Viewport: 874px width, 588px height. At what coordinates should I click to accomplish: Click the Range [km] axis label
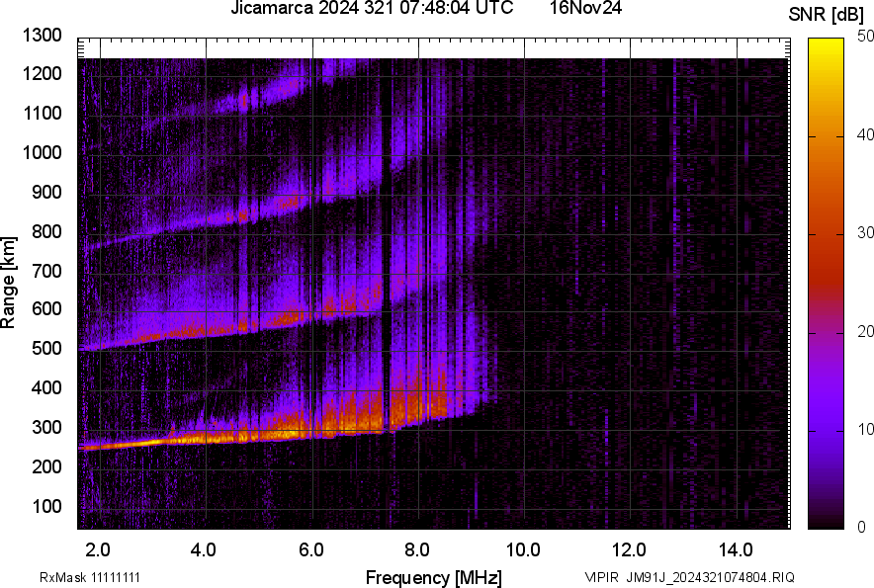[x=8, y=283]
